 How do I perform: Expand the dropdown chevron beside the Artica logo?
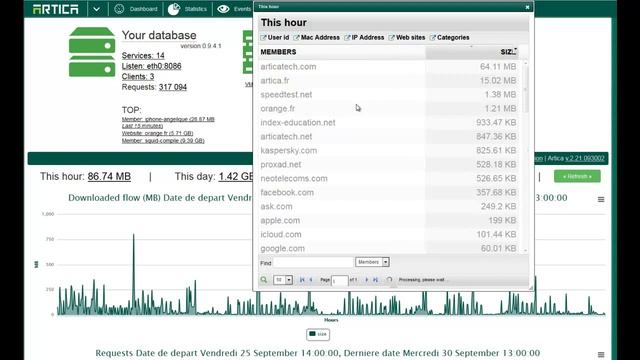(x=96, y=9)
